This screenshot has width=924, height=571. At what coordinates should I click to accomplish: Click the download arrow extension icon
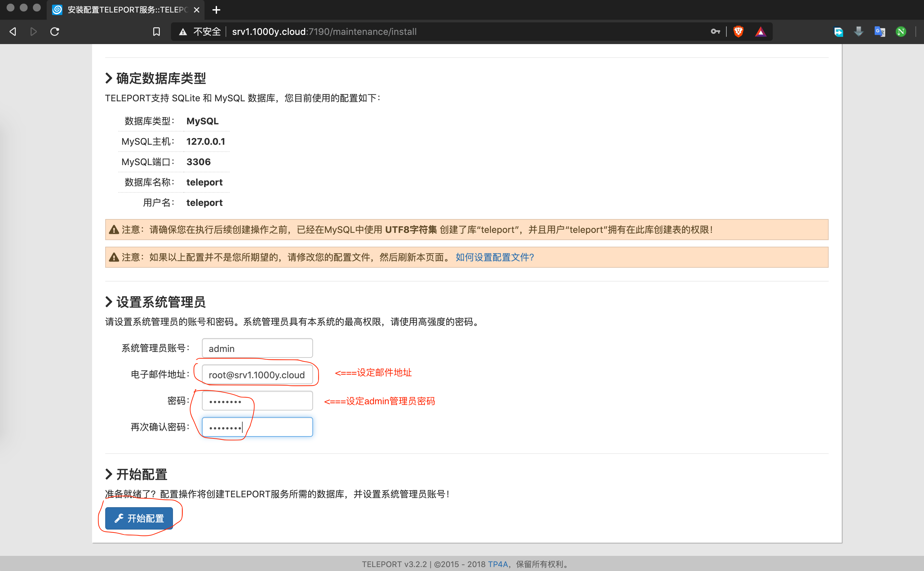coord(859,32)
